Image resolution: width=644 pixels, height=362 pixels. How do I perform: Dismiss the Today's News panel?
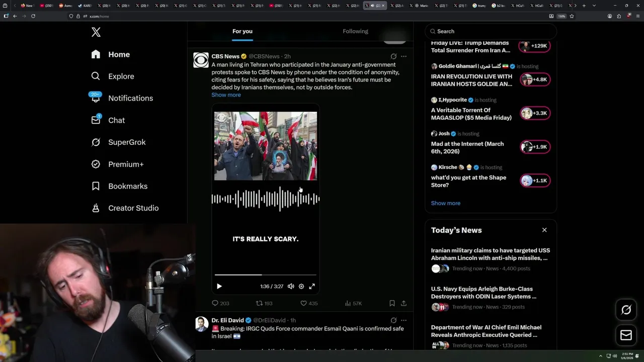click(544, 230)
